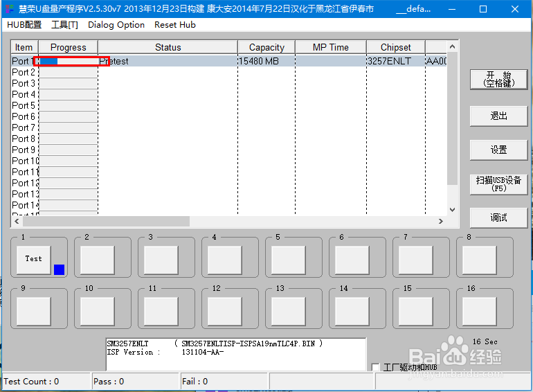Click the 调试 debug button
533x392 pixels.
click(498, 217)
